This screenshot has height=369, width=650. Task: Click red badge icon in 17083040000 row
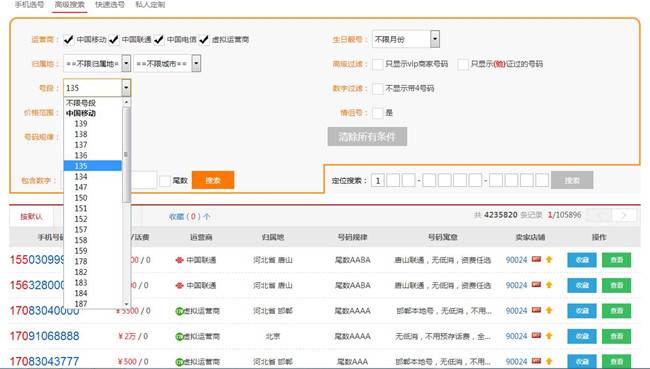(536, 310)
